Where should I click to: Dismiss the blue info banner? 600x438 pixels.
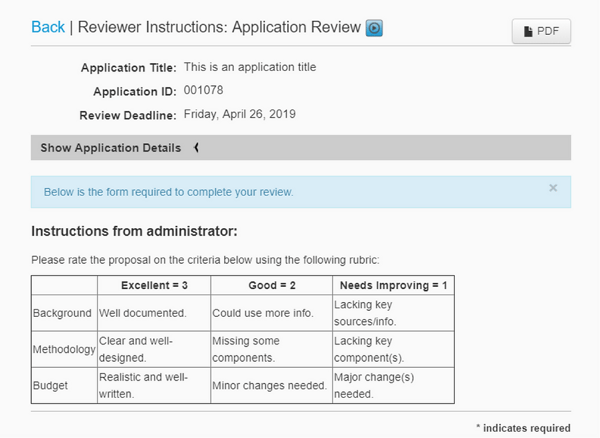coord(553,188)
